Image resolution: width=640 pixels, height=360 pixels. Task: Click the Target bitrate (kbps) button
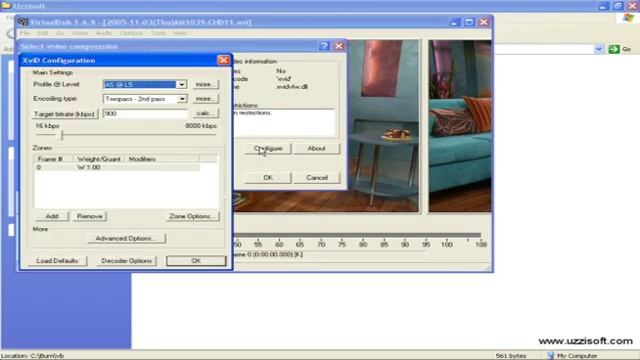point(65,114)
